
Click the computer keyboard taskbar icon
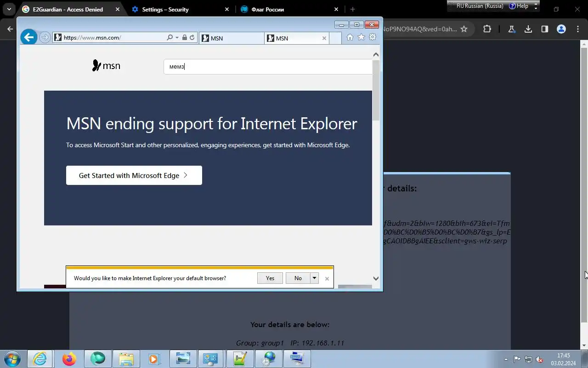[297, 359]
